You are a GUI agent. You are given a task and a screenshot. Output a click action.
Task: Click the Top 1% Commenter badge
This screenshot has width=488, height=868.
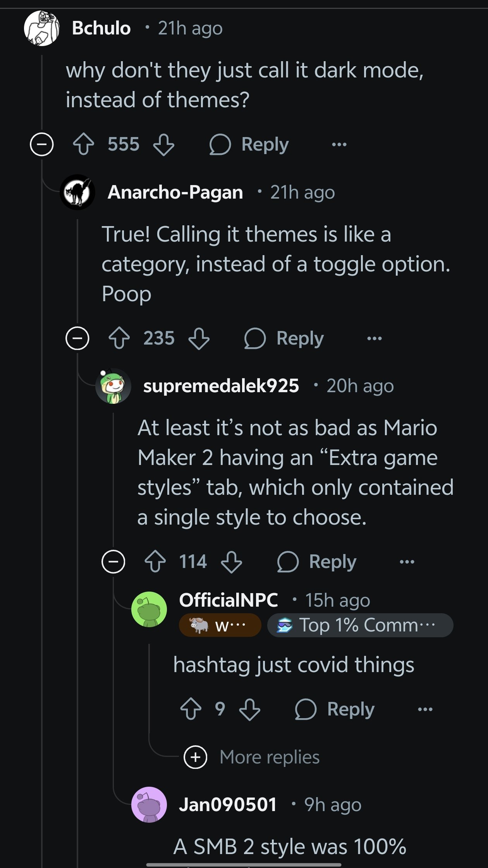coord(360,625)
